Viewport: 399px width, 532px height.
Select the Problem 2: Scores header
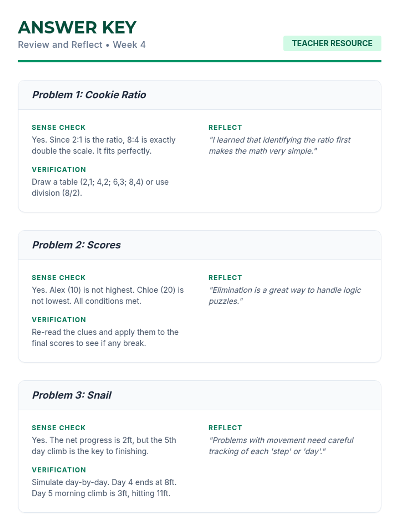pyautogui.click(x=76, y=245)
